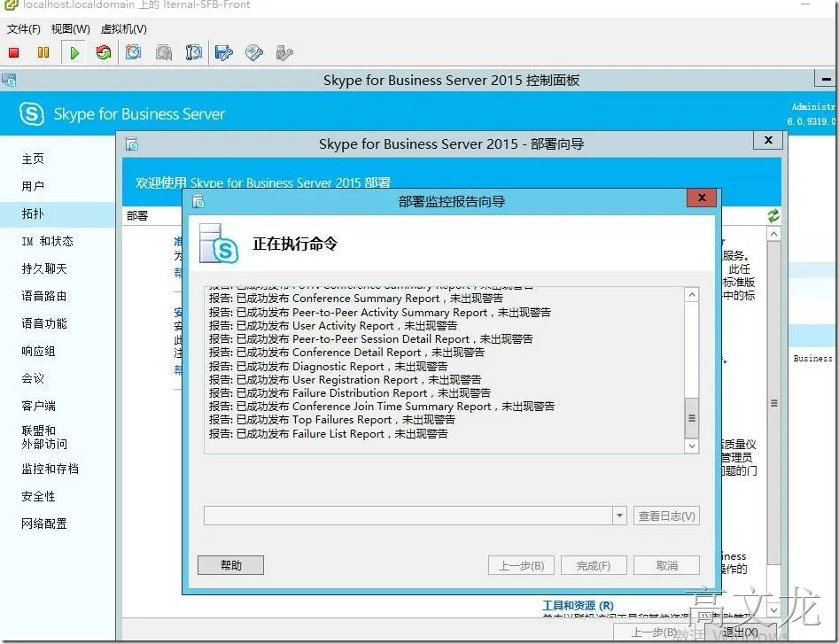Click the output log scroll up arrow
The image size is (839, 644).
coord(692,295)
